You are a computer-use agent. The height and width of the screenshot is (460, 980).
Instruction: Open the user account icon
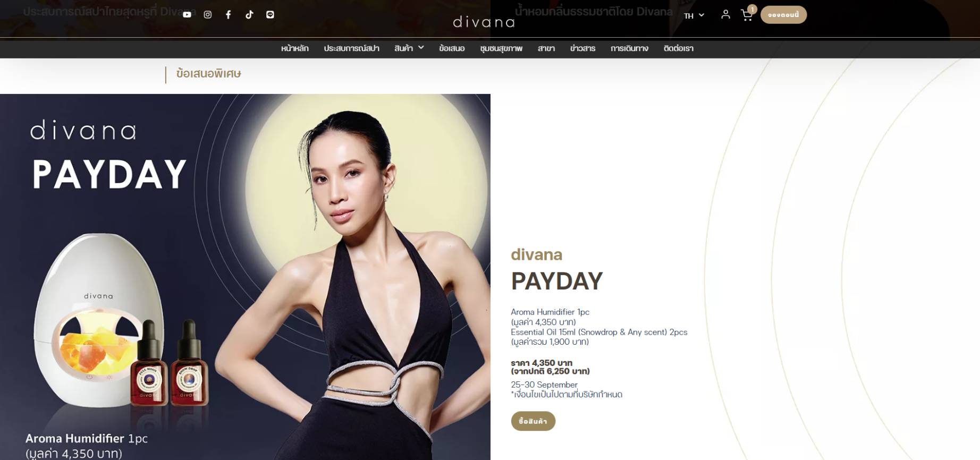click(x=725, y=15)
